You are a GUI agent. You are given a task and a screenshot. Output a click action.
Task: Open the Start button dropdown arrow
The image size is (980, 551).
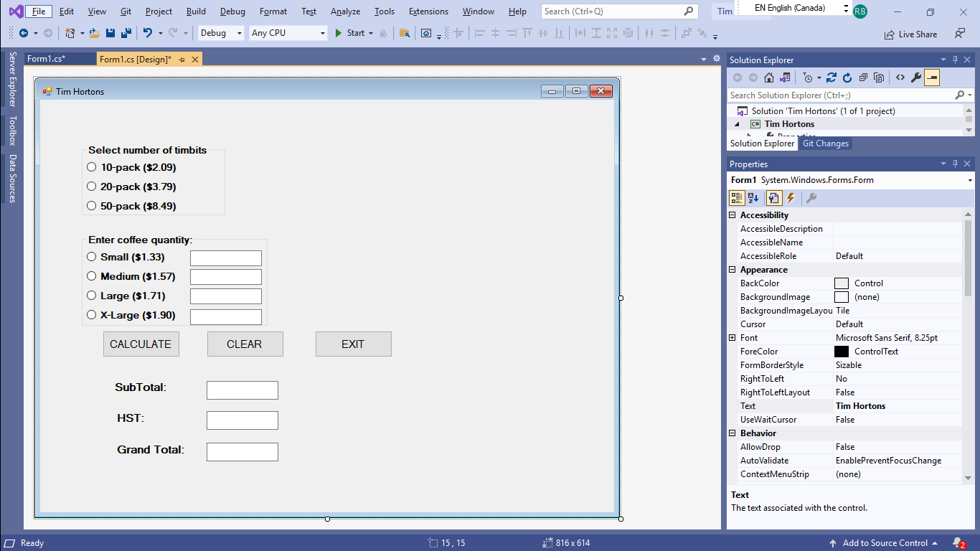pyautogui.click(x=371, y=33)
